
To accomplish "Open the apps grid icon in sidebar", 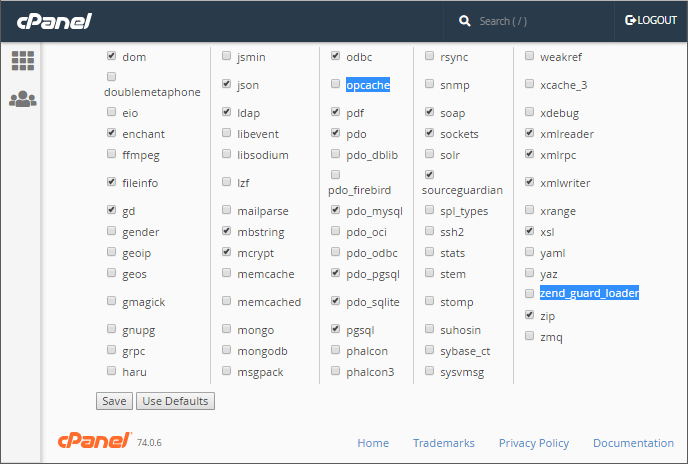I will (23, 61).
